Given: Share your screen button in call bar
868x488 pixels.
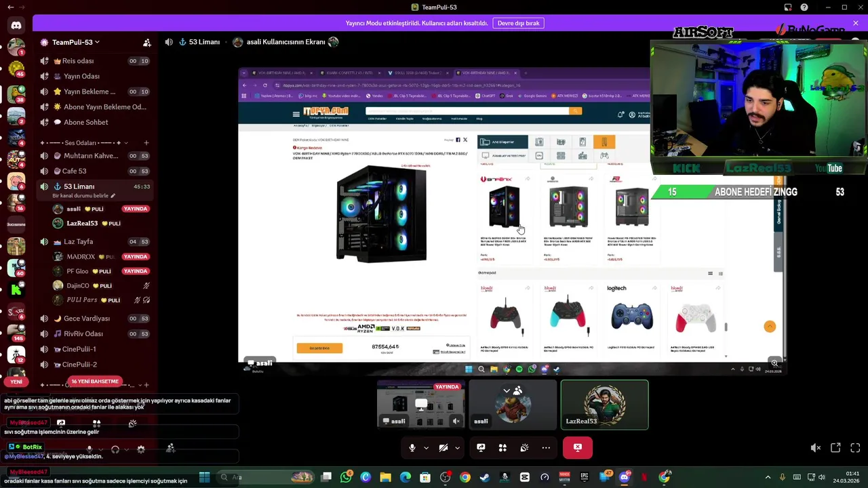Looking at the screenshot, I should 481,447.
